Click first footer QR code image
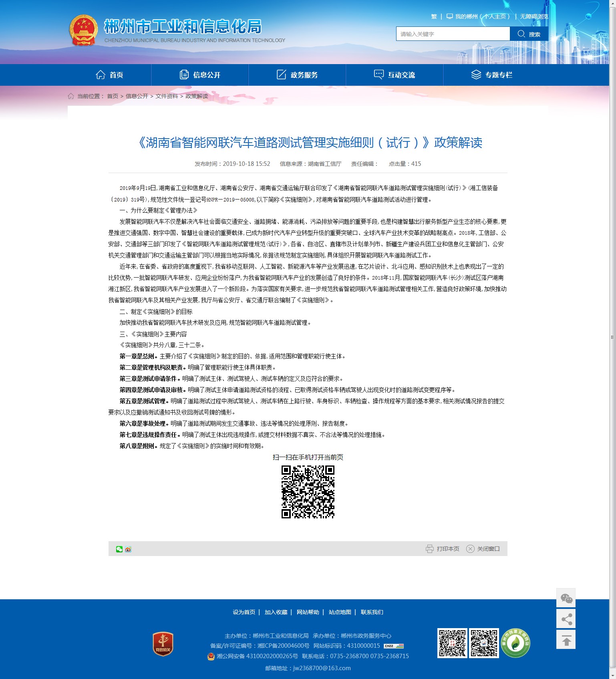The height and width of the screenshot is (679, 616). click(452, 643)
